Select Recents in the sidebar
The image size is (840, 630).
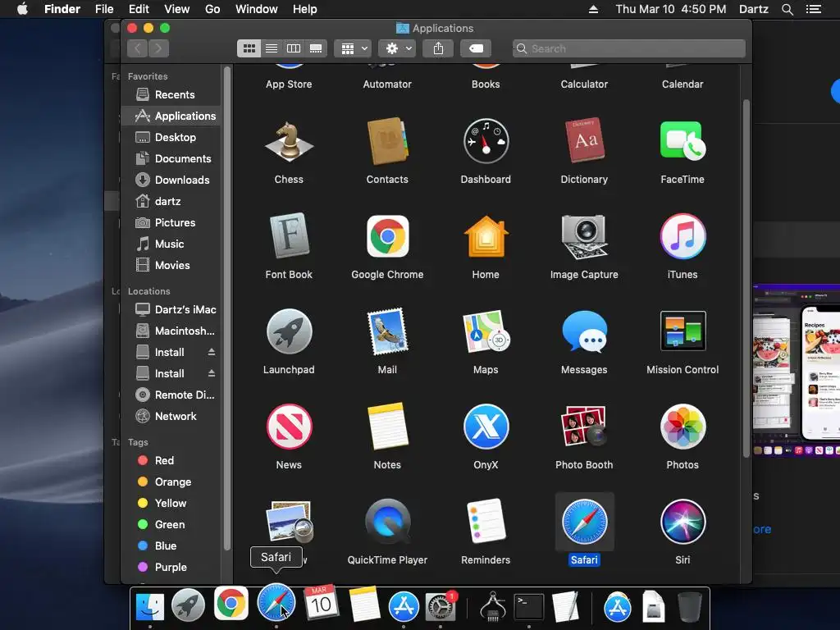click(171, 94)
